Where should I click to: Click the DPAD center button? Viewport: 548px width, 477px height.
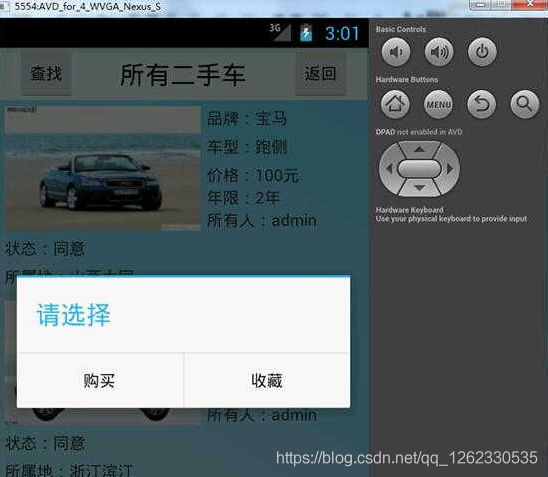coord(419,169)
